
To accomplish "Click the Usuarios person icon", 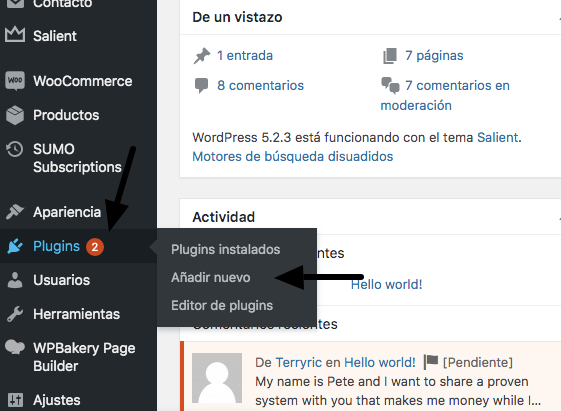I will [x=15, y=280].
